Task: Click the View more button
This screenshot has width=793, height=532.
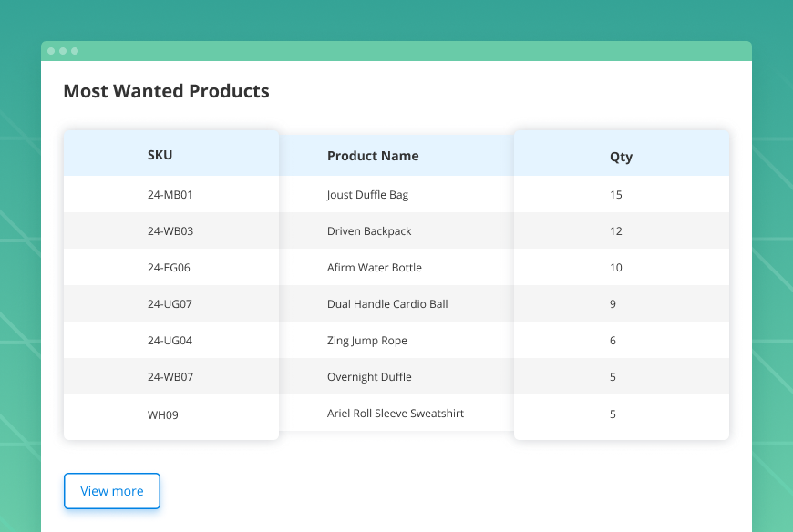Action: click(x=111, y=491)
